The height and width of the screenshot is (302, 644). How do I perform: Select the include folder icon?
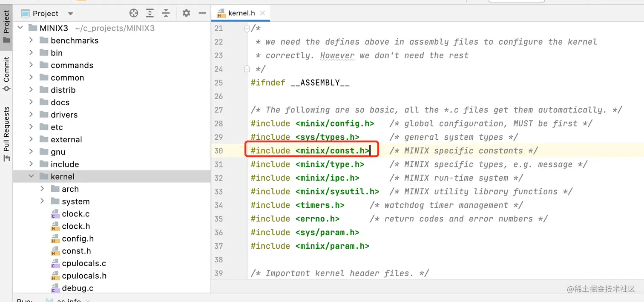pos(44,164)
